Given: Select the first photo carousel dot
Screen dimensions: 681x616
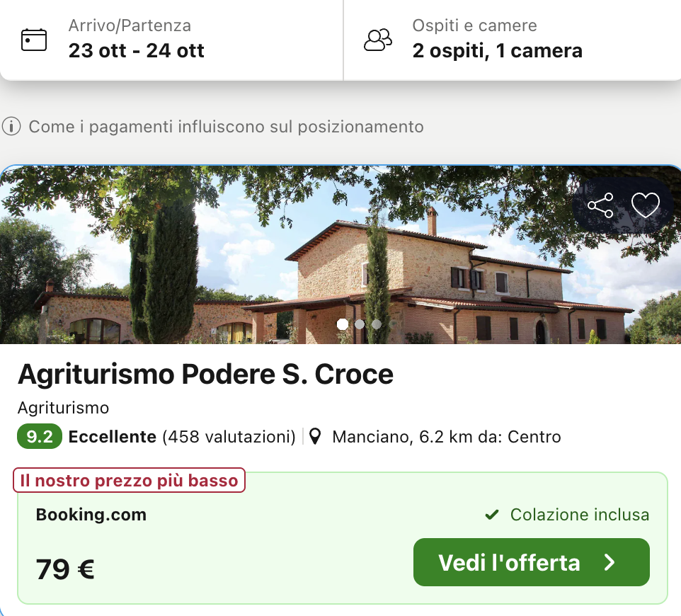Looking at the screenshot, I should (343, 324).
